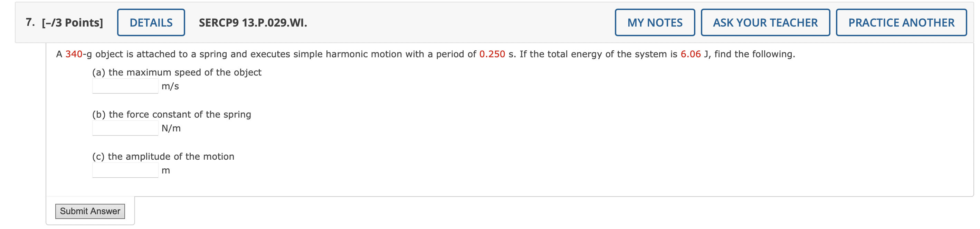Viewport: 980px width, 229px height.
Task: Click the N/m unit label
Action: point(172,129)
